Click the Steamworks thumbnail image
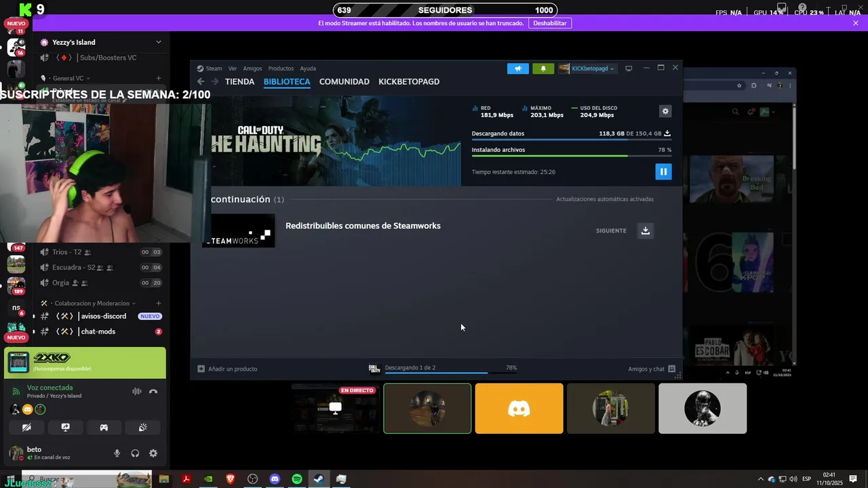Screen dimensions: 868x488 click(239, 230)
